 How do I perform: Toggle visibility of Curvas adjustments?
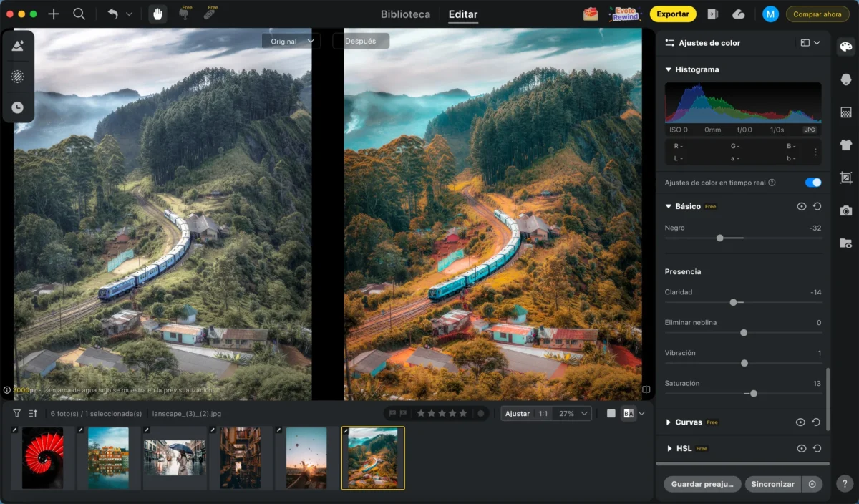tap(800, 422)
